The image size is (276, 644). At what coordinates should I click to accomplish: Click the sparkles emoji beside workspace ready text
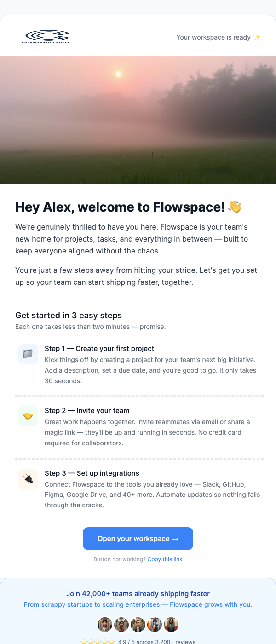pyautogui.click(x=257, y=37)
